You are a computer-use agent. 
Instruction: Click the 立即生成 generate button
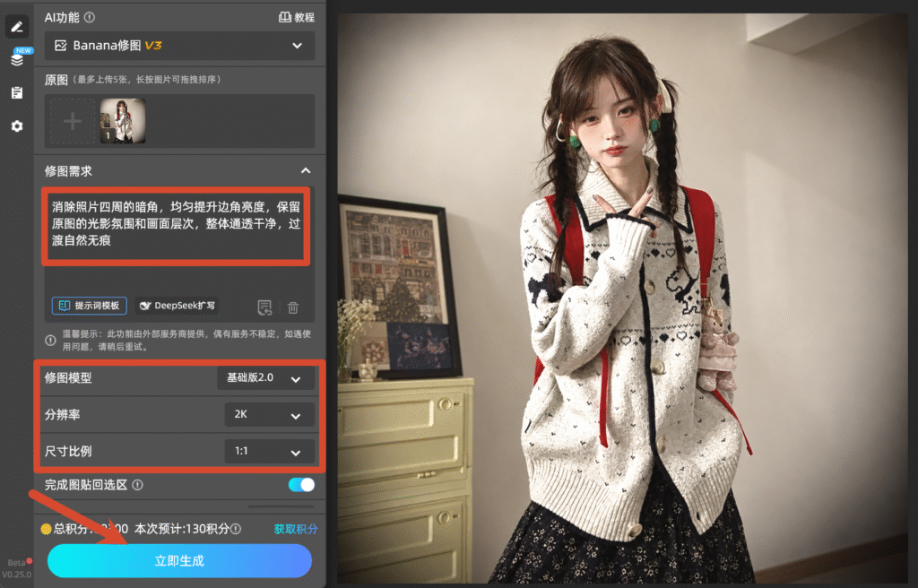pyautogui.click(x=179, y=561)
